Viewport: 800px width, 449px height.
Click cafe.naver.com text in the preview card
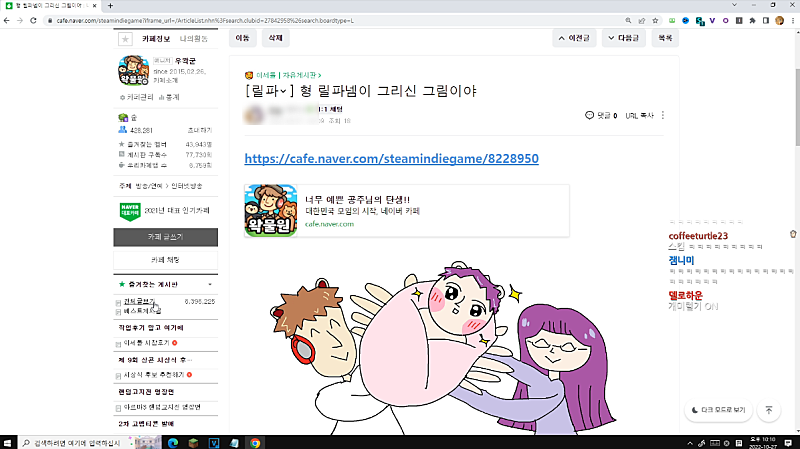pos(329,224)
